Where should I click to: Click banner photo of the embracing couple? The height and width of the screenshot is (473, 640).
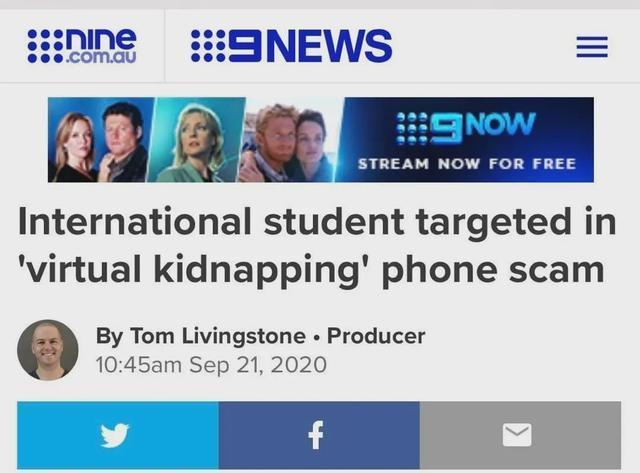pyautogui.click(x=291, y=140)
